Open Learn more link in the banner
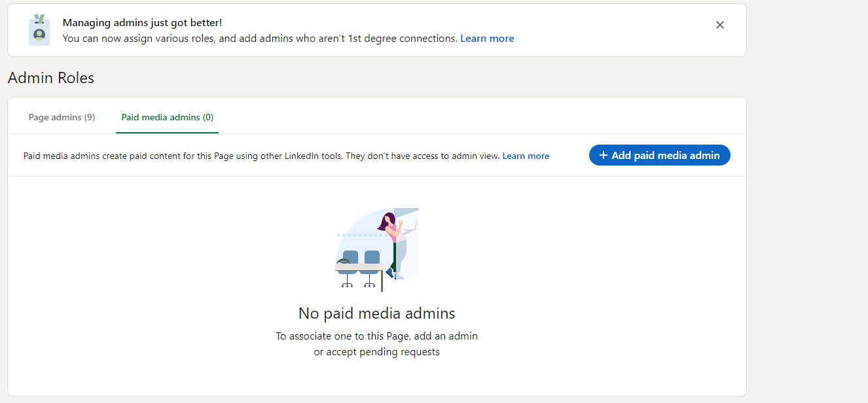Image resolution: width=868 pixels, height=403 pixels. coord(487,39)
